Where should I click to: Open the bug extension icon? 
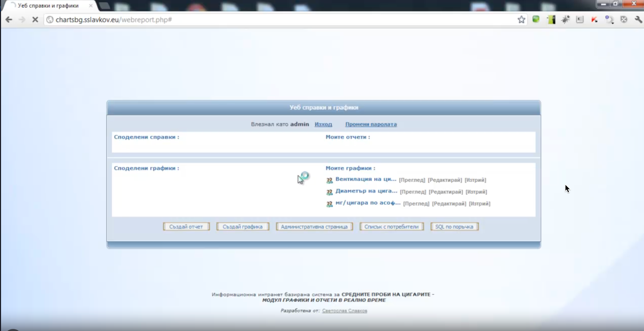pyautogui.click(x=566, y=19)
